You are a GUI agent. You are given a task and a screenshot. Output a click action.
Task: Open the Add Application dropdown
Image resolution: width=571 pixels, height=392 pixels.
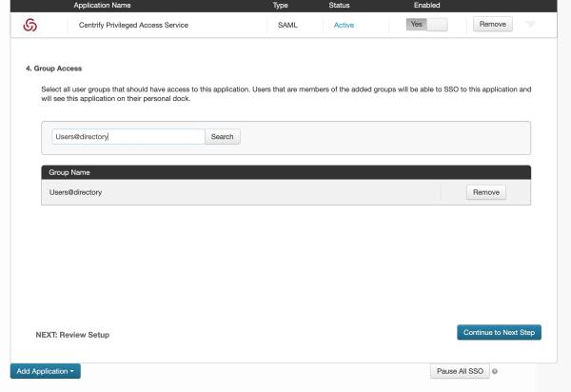(x=46, y=371)
